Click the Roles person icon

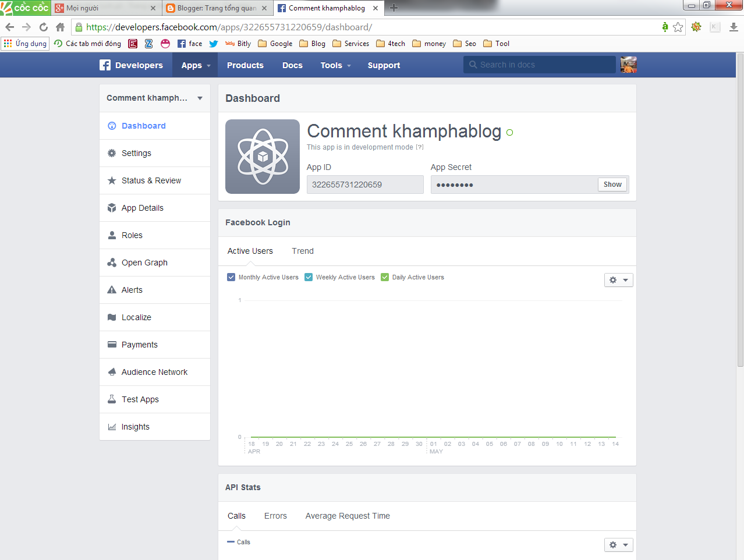coord(112,235)
